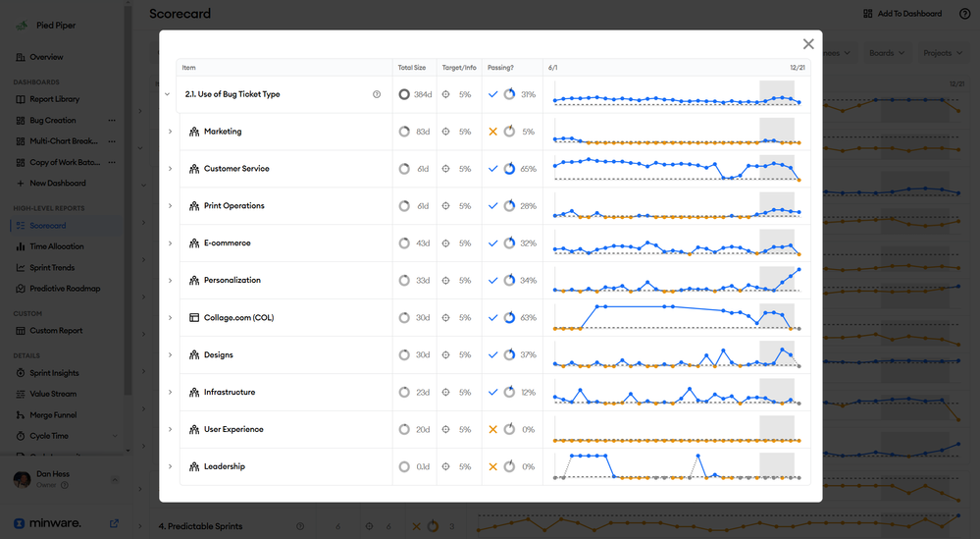Click the Leadership trend sparkline
The width and height of the screenshot is (980, 539).
tap(676, 466)
